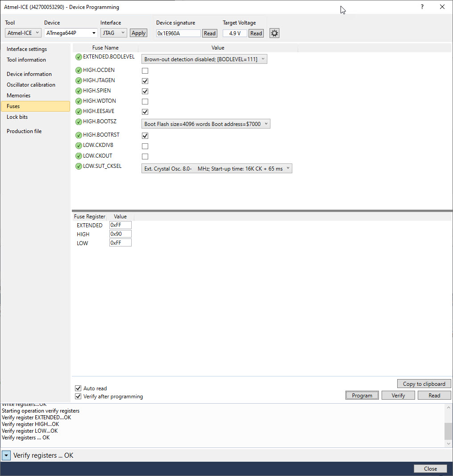
Task: Open the help question mark button
Action: 422,7
